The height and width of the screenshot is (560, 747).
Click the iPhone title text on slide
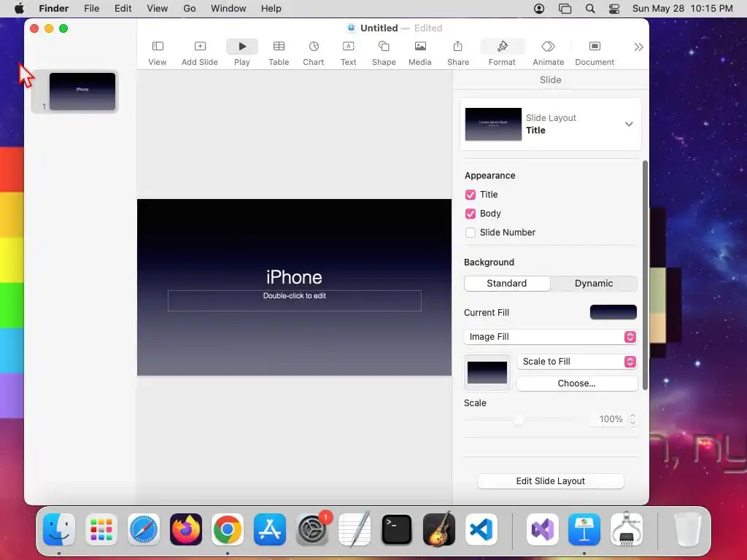[x=294, y=277]
